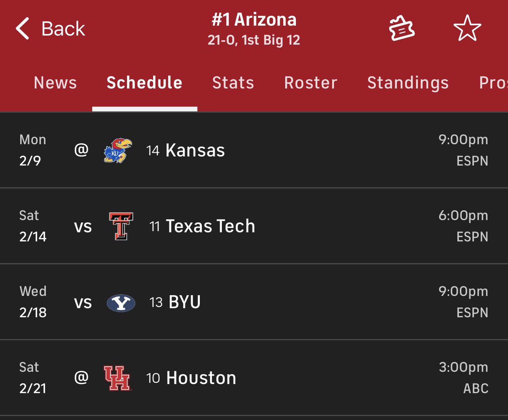Tap the Back chevron arrow
Image resolution: width=508 pixels, height=420 pixels.
(22, 29)
